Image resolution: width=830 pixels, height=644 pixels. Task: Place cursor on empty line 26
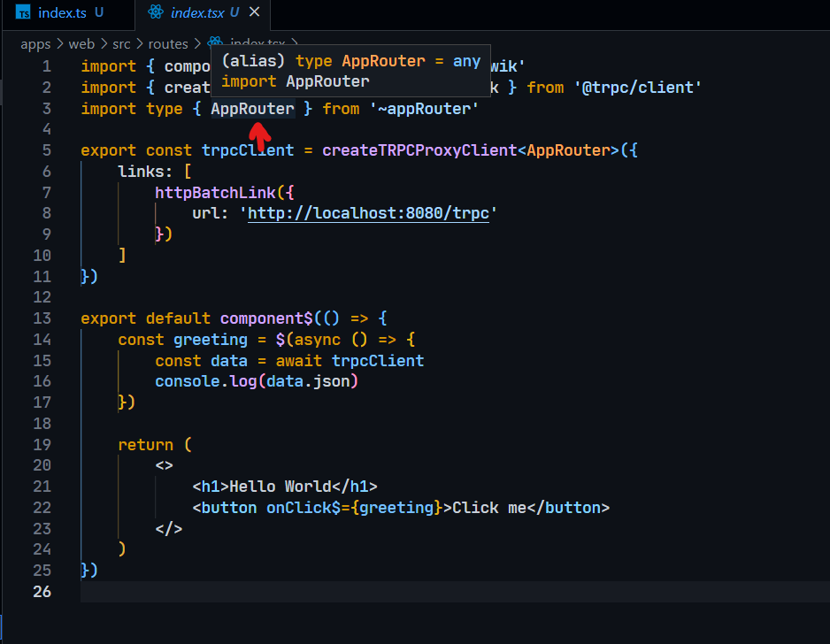click(x=455, y=592)
